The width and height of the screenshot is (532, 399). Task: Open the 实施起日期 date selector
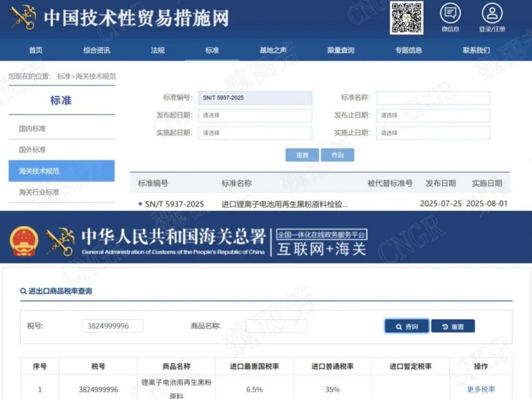[255, 133]
